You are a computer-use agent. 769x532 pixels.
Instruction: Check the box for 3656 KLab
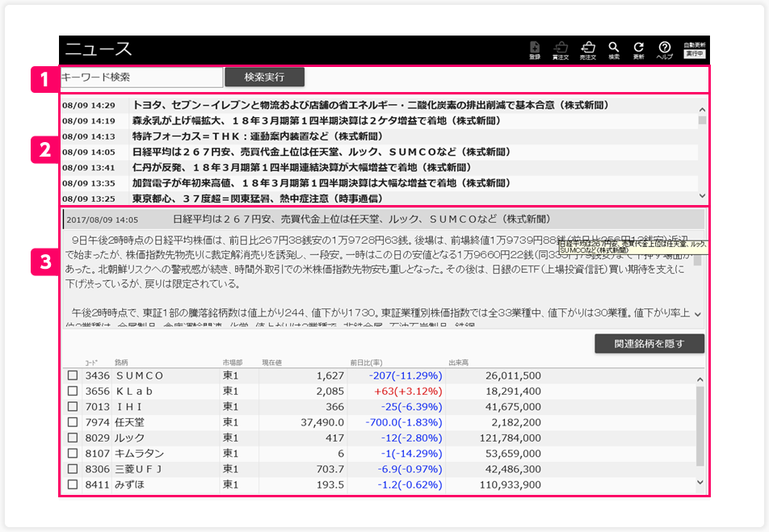73,392
